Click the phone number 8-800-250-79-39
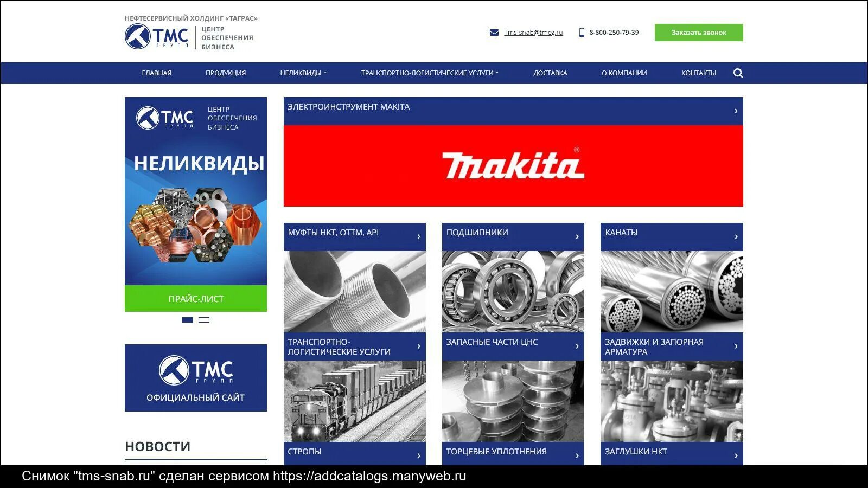 point(614,33)
